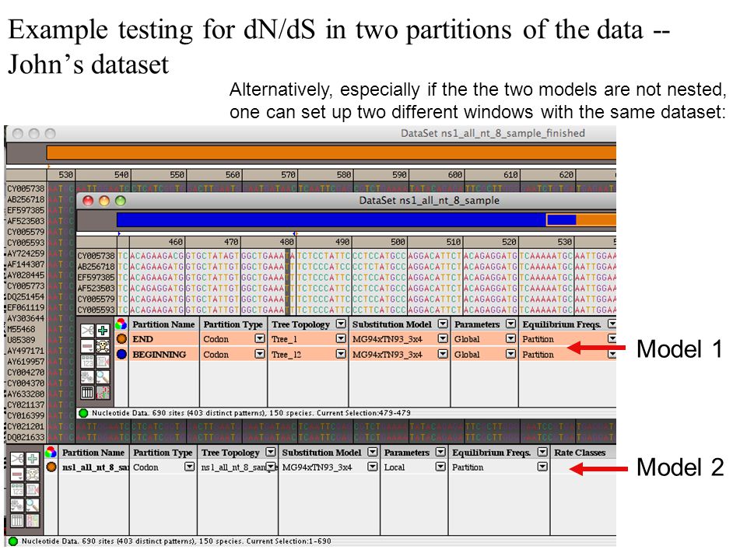Click orange color swatch of END partition
Image resolution: width=747 pixels, height=560 pixels.
pos(121,339)
